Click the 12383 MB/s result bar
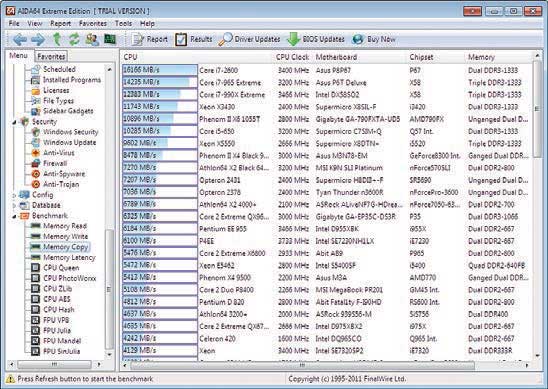548x389 pixels. (x=160, y=94)
